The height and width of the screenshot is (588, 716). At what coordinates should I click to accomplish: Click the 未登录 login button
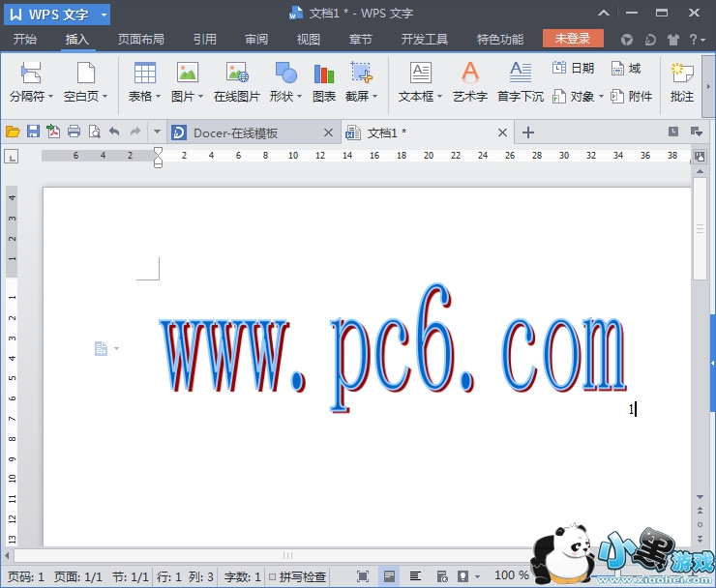pyautogui.click(x=573, y=39)
